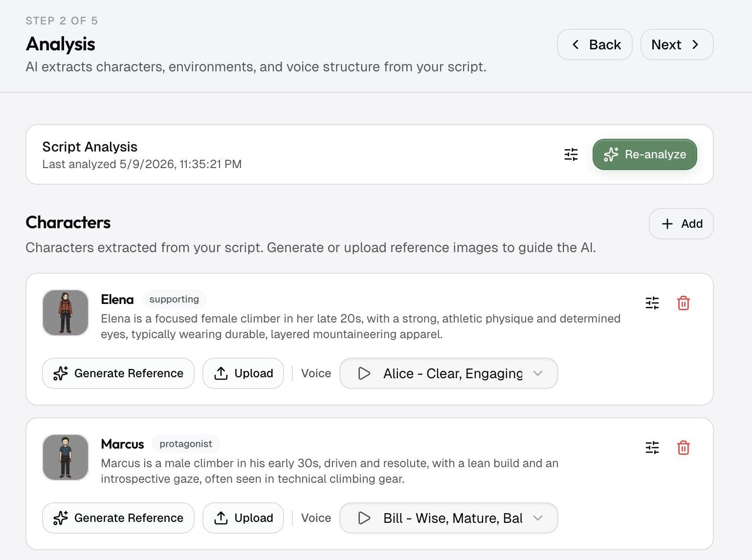Generate Reference for Marcus
The height and width of the screenshot is (560, 752).
pyautogui.click(x=118, y=518)
